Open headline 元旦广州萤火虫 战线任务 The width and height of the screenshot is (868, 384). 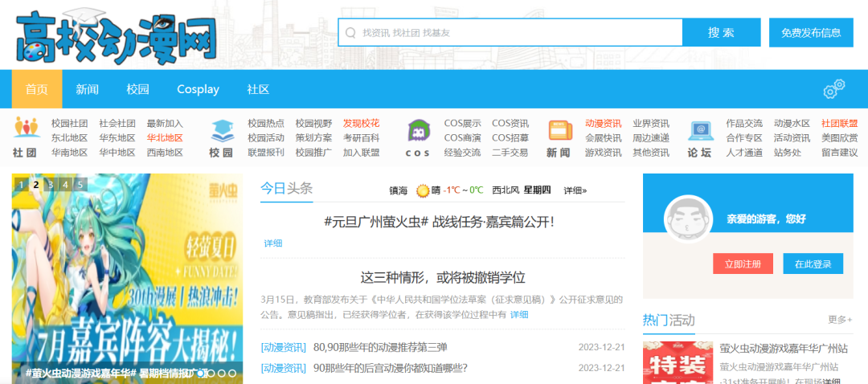click(x=439, y=223)
